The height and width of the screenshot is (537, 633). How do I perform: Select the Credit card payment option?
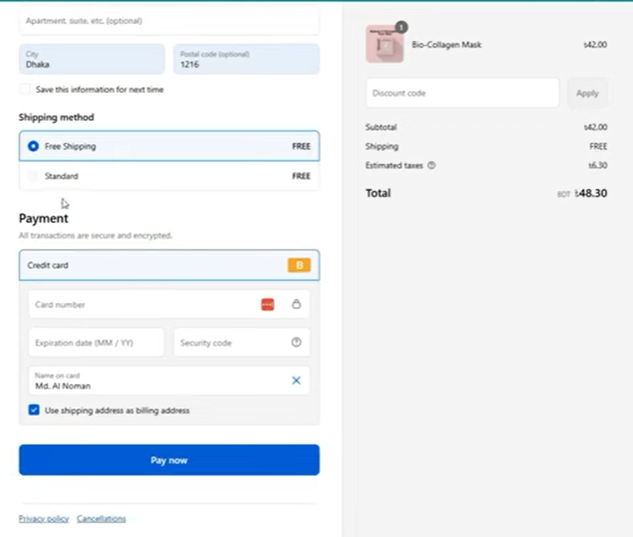[x=150, y=265]
